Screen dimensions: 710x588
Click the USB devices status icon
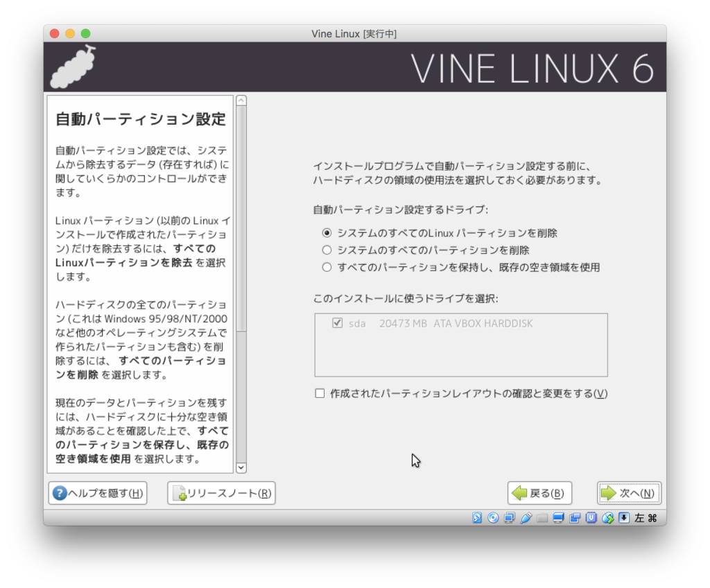526,518
